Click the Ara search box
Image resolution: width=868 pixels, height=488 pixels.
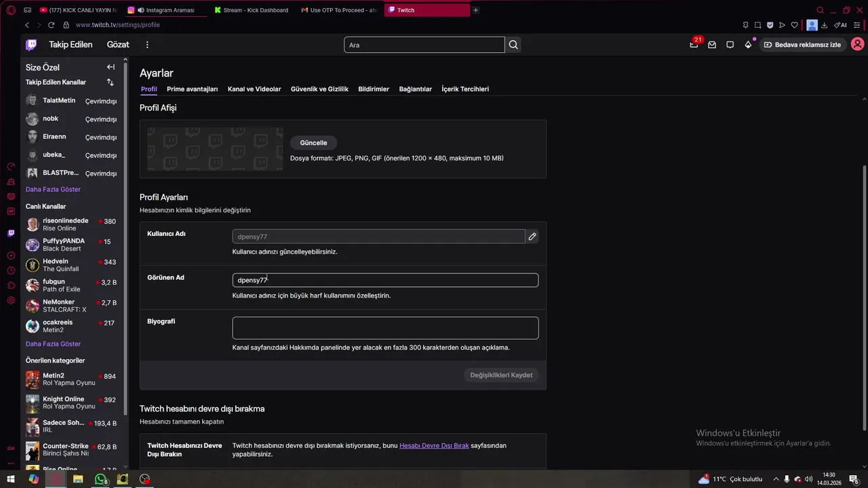pos(425,45)
